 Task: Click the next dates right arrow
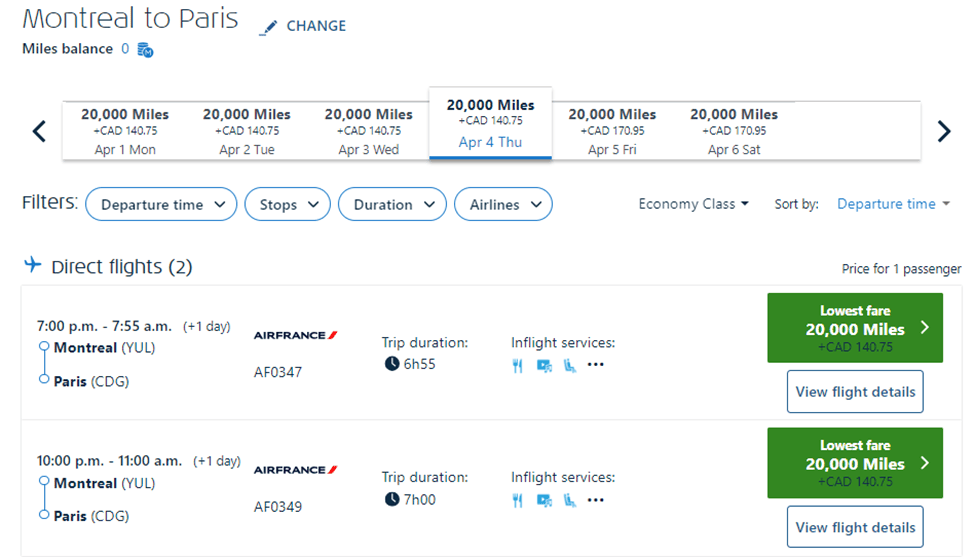pyautogui.click(x=943, y=131)
